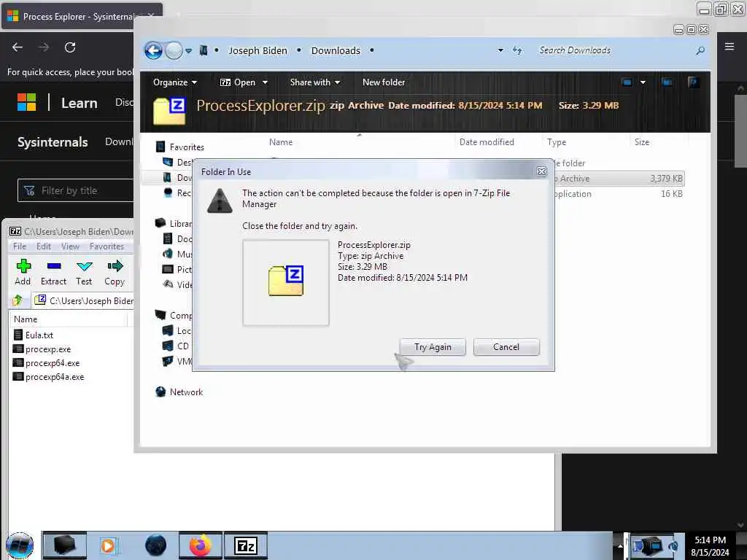Select Network in Explorer navigation pane

186,392
